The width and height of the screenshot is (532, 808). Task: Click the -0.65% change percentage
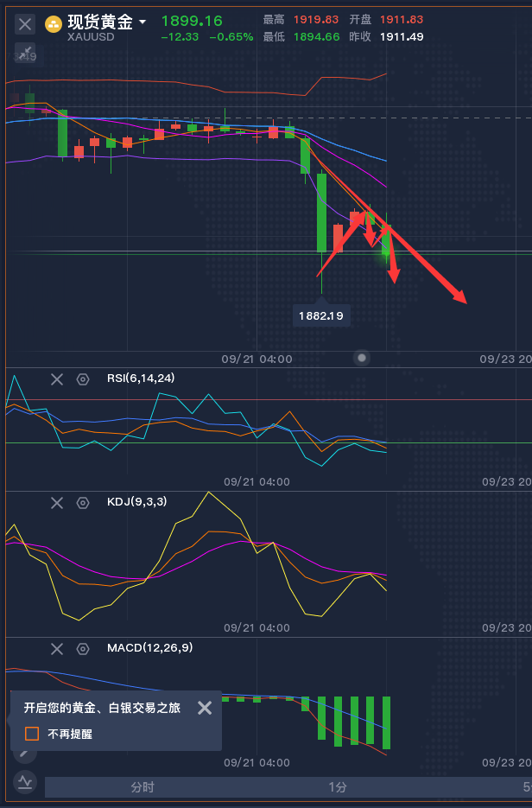pyautogui.click(x=231, y=37)
